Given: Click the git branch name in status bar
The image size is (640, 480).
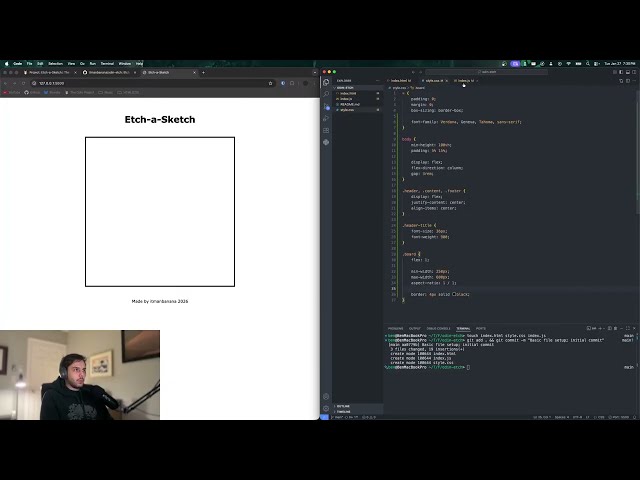Looking at the screenshot, I should pos(338,417).
